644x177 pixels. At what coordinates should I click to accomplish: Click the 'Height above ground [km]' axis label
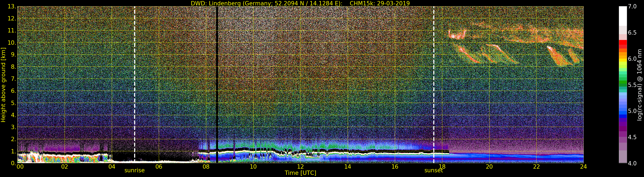pyautogui.click(x=3, y=85)
